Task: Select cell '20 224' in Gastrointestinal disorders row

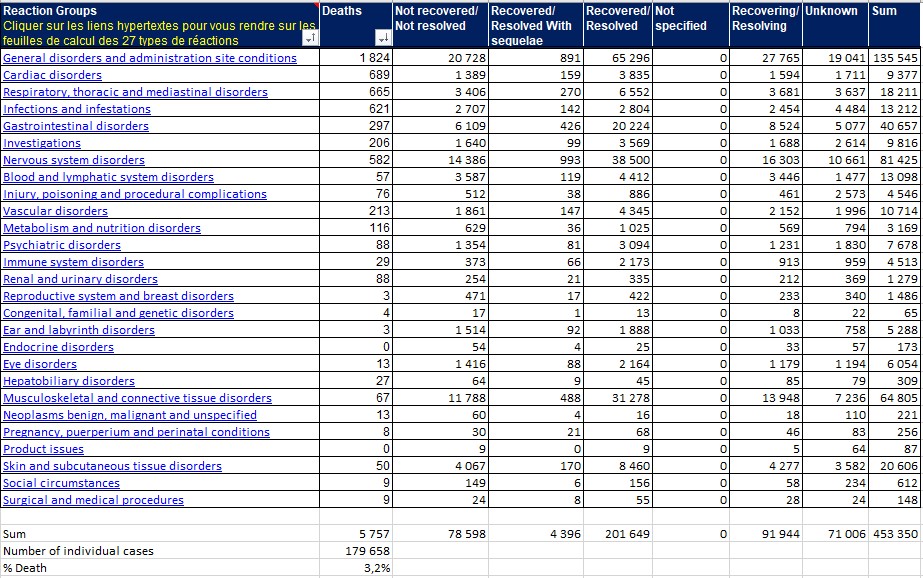Action: click(618, 126)
